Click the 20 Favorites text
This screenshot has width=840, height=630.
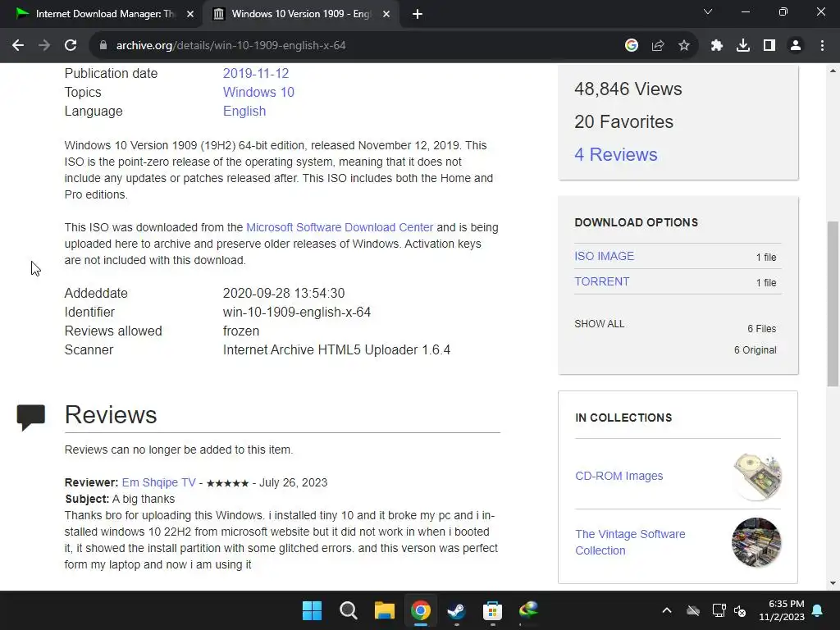623,121
